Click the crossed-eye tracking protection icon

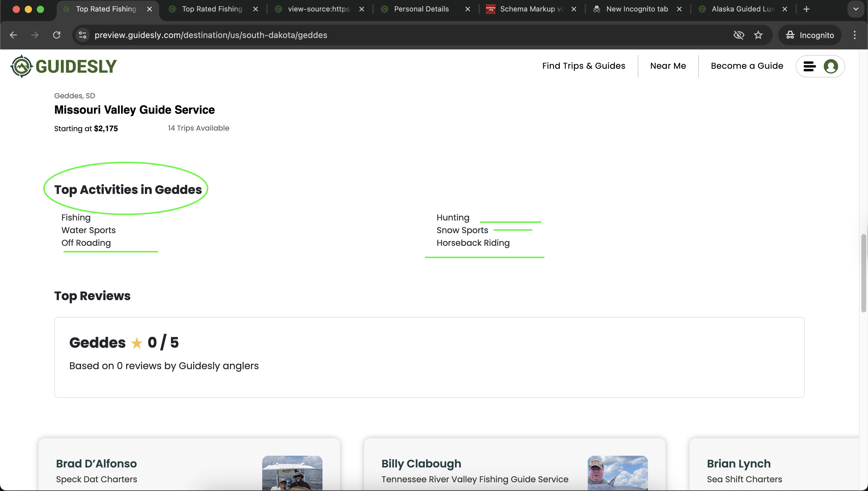point(739,35)
